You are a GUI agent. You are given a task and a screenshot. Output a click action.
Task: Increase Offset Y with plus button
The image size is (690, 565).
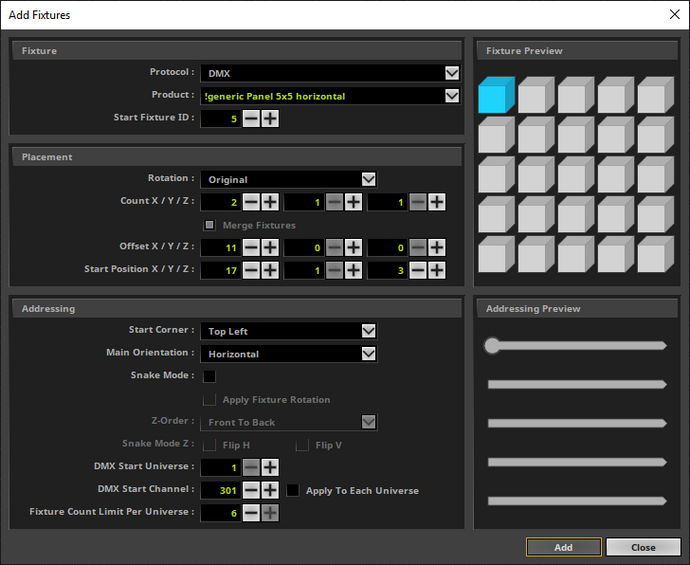click(353, 247)
